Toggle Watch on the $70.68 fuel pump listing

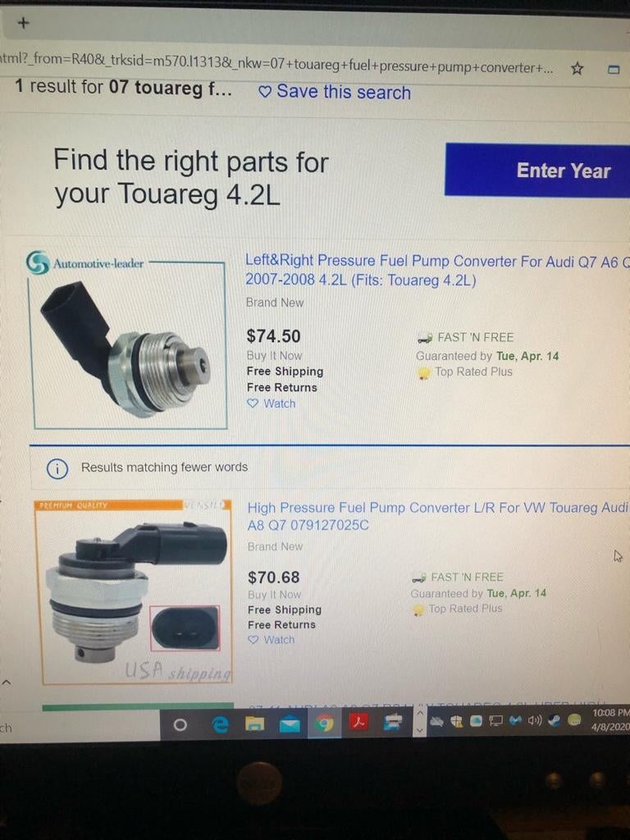271,640
